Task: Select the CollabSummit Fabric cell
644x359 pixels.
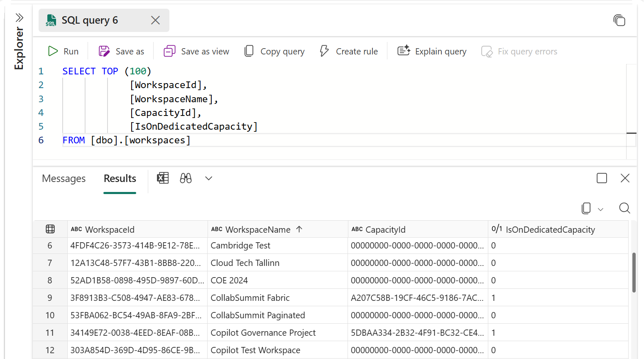Action: pos(278,298)
